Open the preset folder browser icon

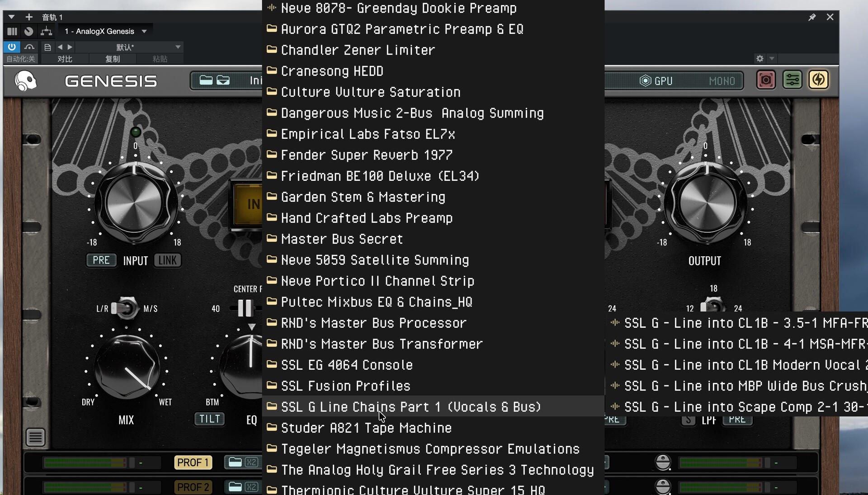[206, 80]
